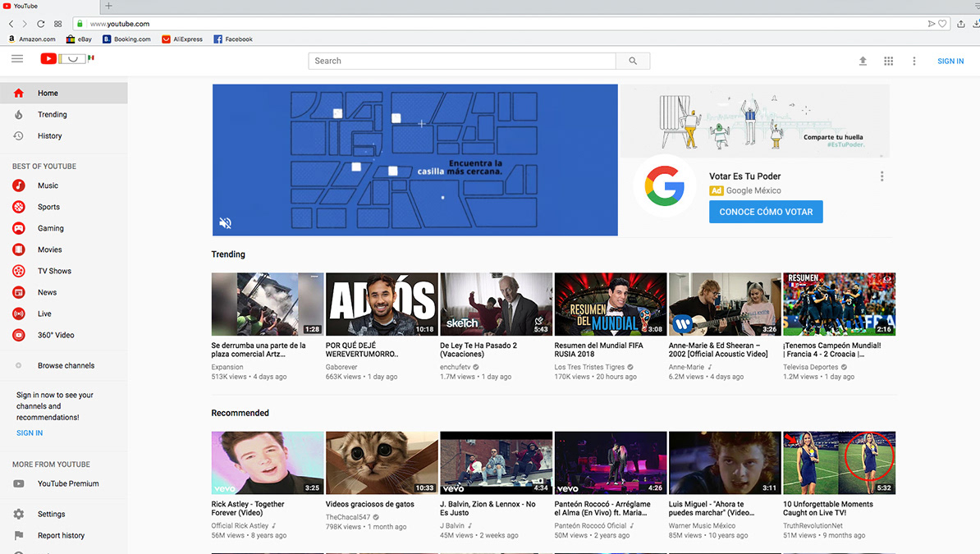Screen dimensions: 980x554
Task: Open the header settings three-dot menu
Action: [x=914, y=61]
